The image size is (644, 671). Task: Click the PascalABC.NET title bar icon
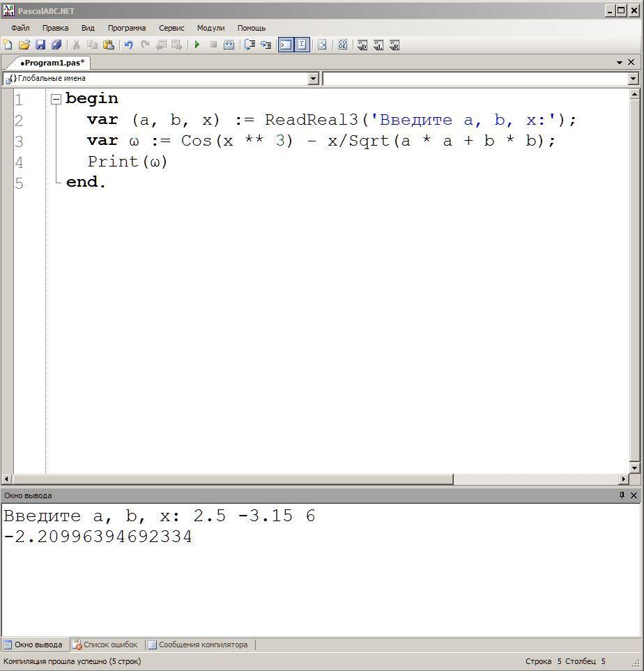tap(8, 10)
